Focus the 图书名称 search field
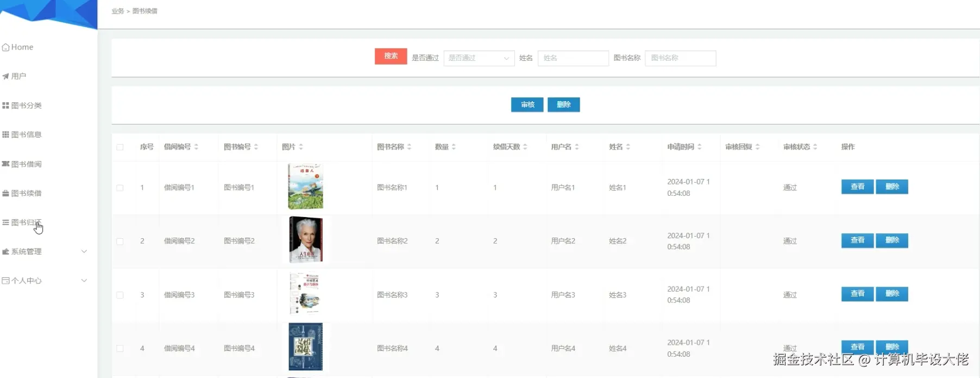This screenshot has width=980, height=378. click(680, 58)
